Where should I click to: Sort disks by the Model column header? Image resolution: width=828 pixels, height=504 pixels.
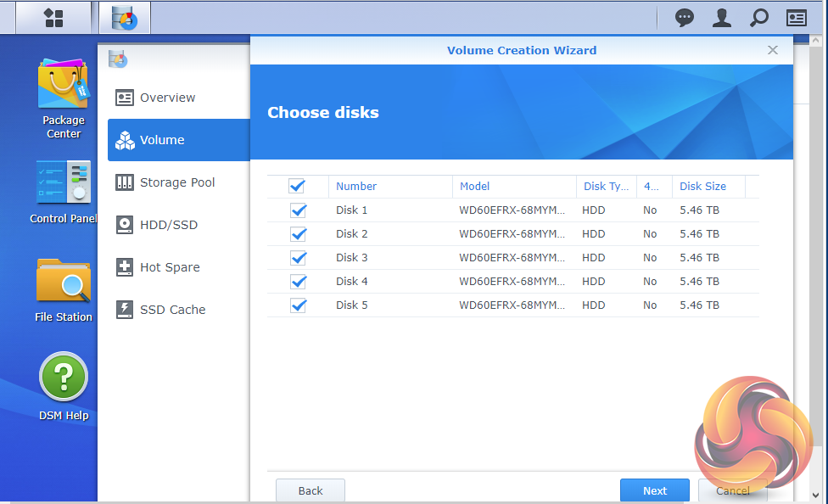(x=475, y=187)
